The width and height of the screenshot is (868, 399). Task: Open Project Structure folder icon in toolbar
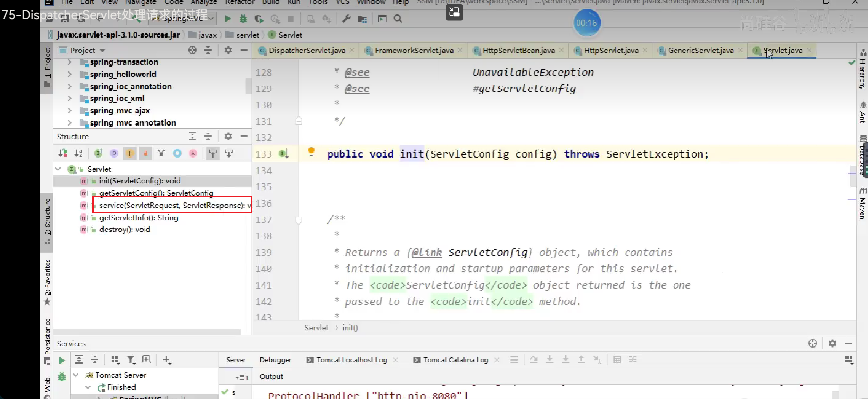click(362, 19)
